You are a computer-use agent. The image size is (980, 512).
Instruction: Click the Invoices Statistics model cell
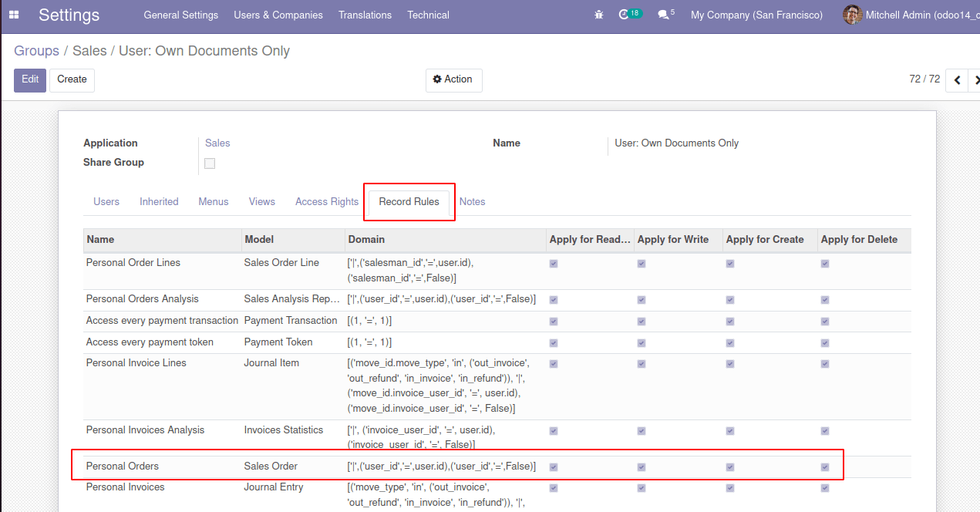(283, 430)
